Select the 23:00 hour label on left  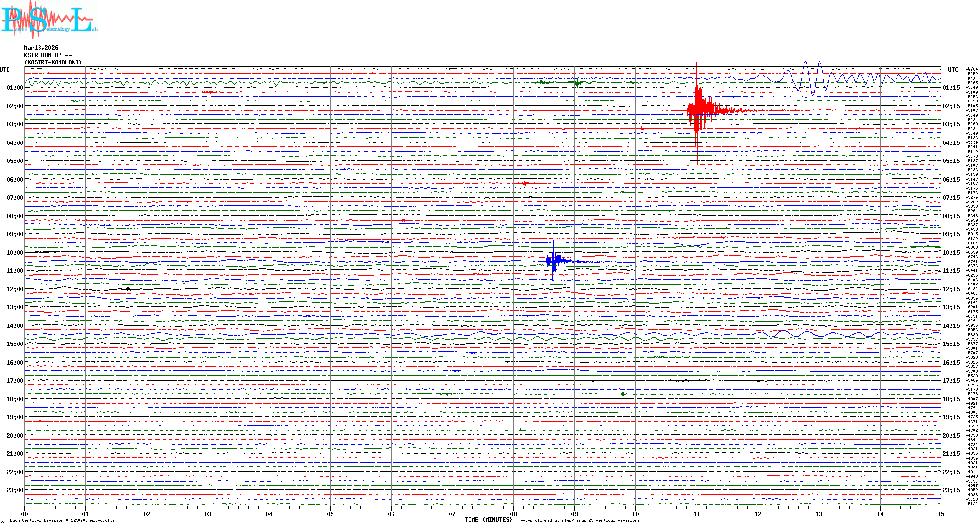(x=15, y=490)
